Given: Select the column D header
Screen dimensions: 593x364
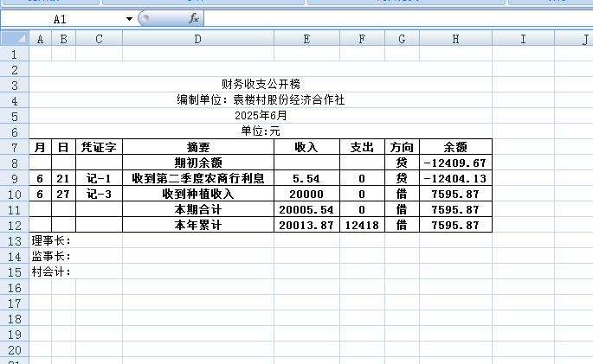Looking at the screenshot, I should tap(197, 39).
